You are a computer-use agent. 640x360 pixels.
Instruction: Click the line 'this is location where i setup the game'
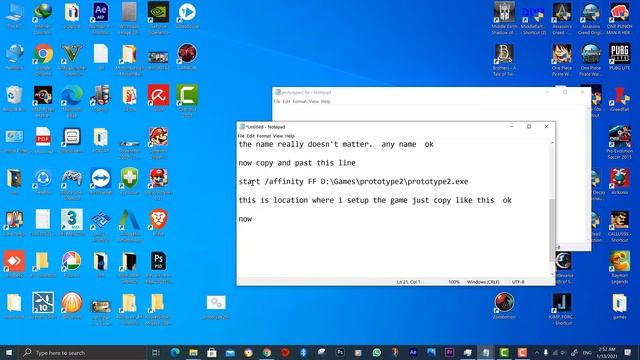coord(375,200)
